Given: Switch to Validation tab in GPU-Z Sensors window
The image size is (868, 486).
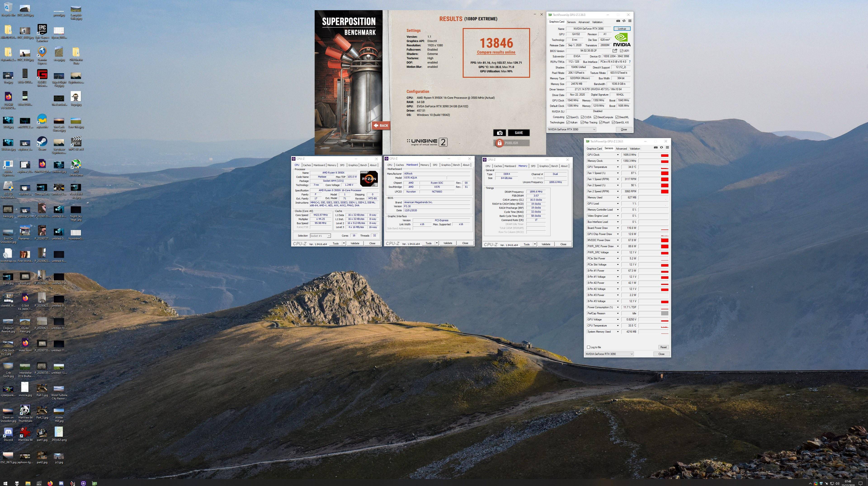Looking at the screenshot, I should [x=635, y=148].
